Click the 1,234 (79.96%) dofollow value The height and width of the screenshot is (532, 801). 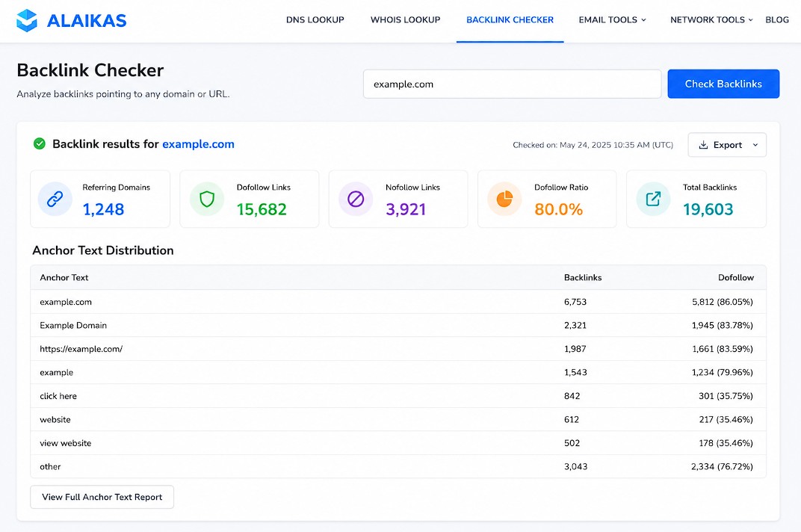[723, 373]
